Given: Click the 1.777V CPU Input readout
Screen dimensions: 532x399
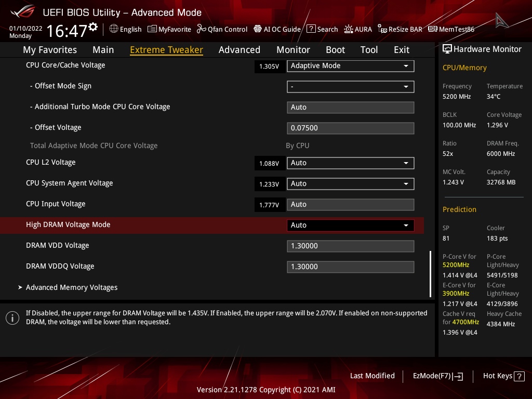Looking at the screenshot, I should [x=269, y=205].
